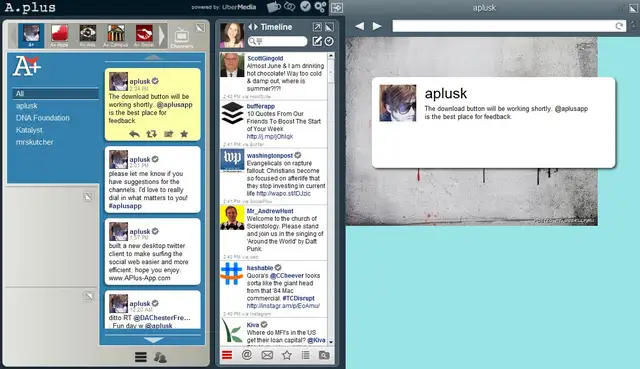Pop out the Timeline column with the arrow icon
The image size is (640, 369).
pos(317,27)
